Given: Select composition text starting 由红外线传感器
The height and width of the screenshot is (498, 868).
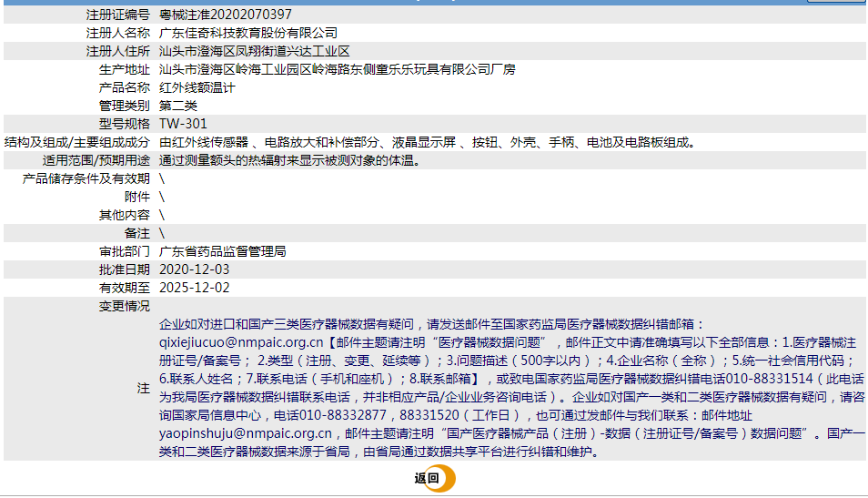Looking at the screenshot, I should pos(428,143).
